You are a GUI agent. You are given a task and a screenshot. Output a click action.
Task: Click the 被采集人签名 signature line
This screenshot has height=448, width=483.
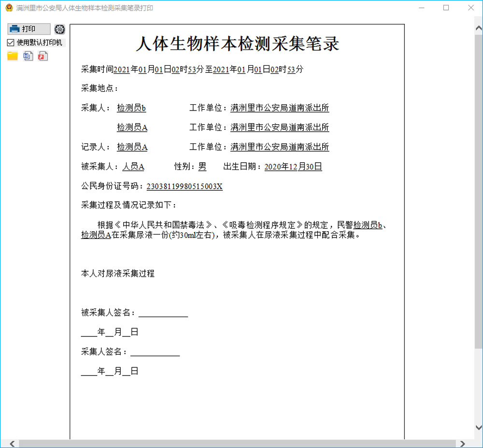(x=163, y=313)
